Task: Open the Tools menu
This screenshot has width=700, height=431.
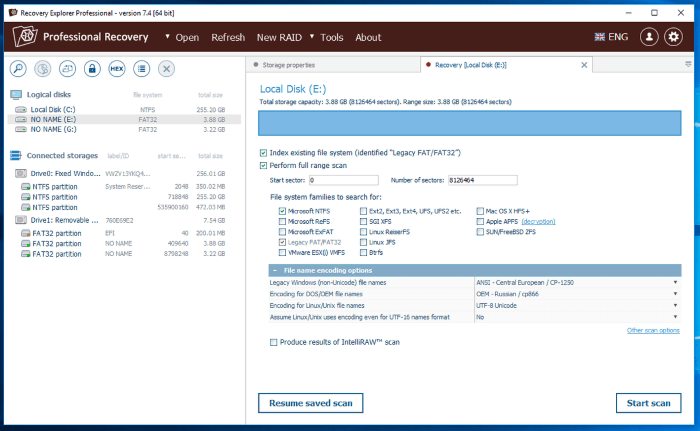Action: [332, 38]
